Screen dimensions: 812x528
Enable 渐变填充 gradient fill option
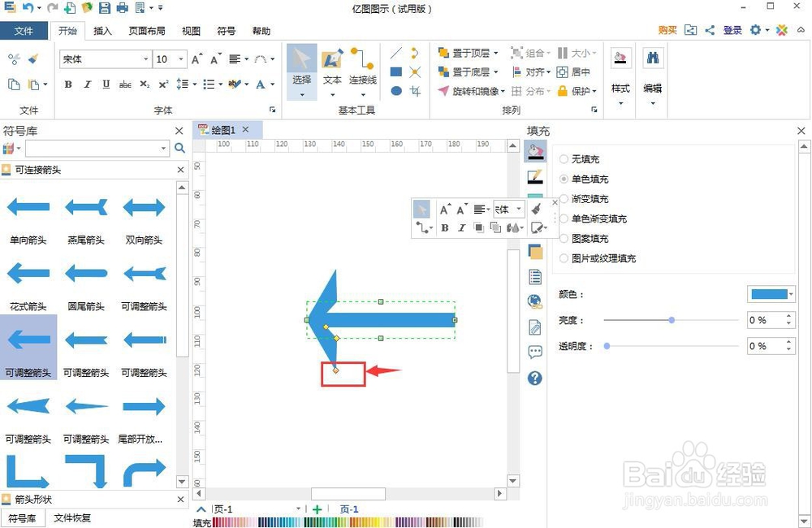(x=564, y=199)
